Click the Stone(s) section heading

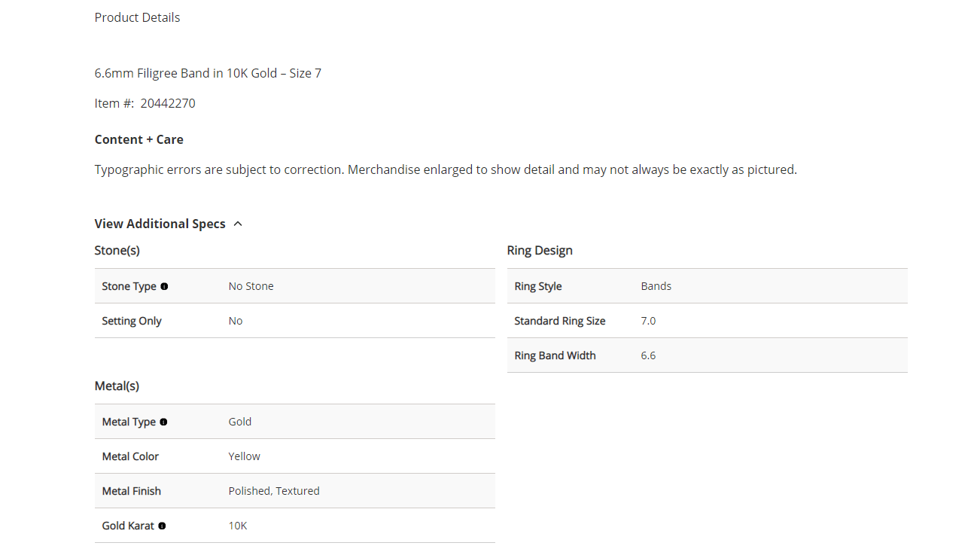[x=117, y=250]
